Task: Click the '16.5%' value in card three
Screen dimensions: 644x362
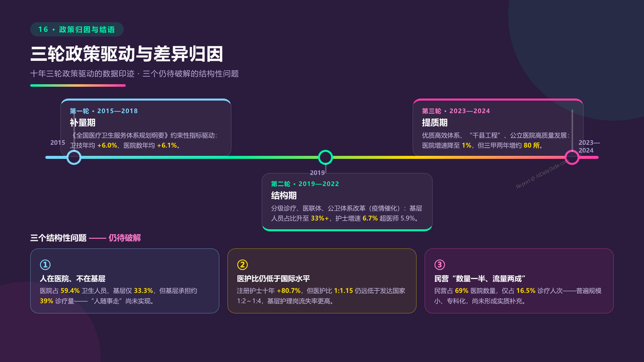Action: point(526,291)
